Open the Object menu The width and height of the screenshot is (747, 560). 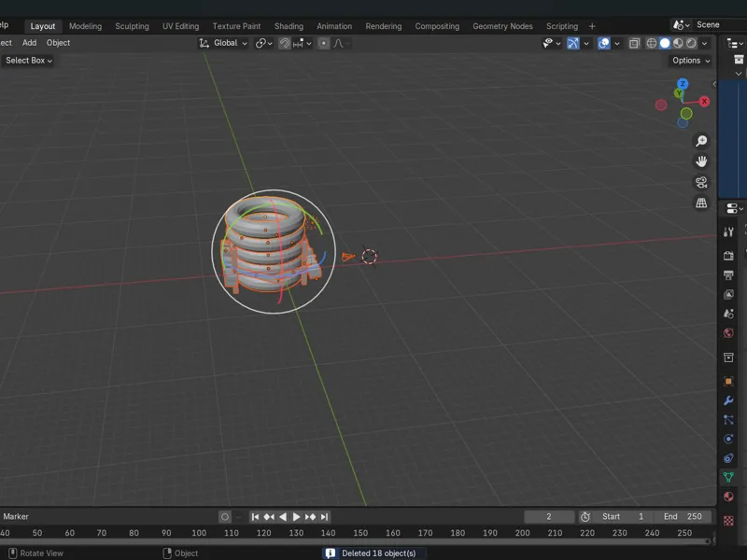[58, 43]
